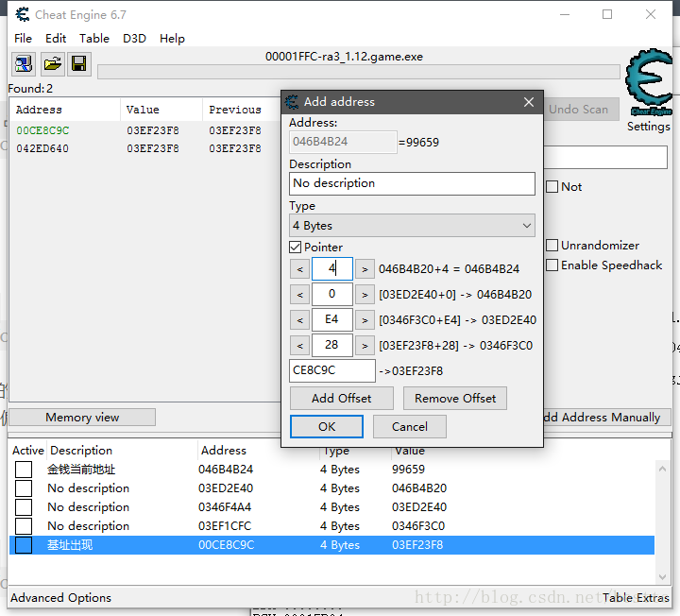This screenshot has width=680, height=616.
Task: Open the process list icon
Action: pos(24,64)
